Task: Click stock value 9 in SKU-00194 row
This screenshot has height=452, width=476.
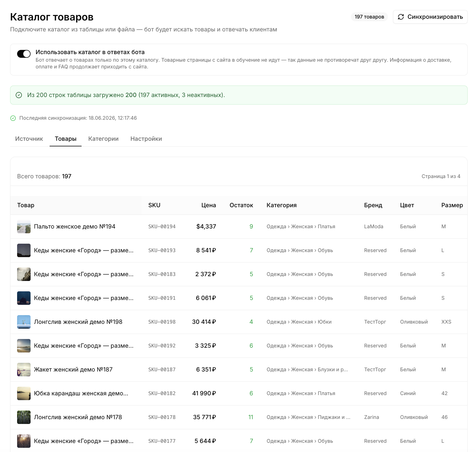Action: [251, 227]
